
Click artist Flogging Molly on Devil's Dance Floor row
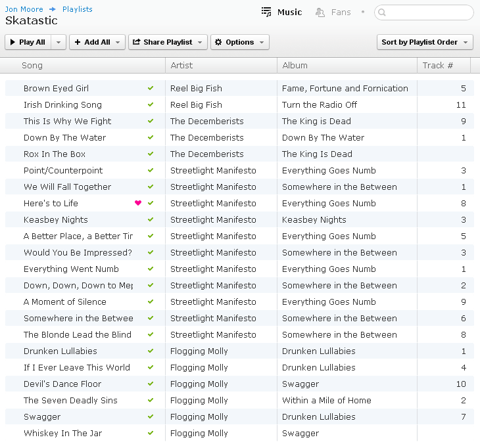199,384
